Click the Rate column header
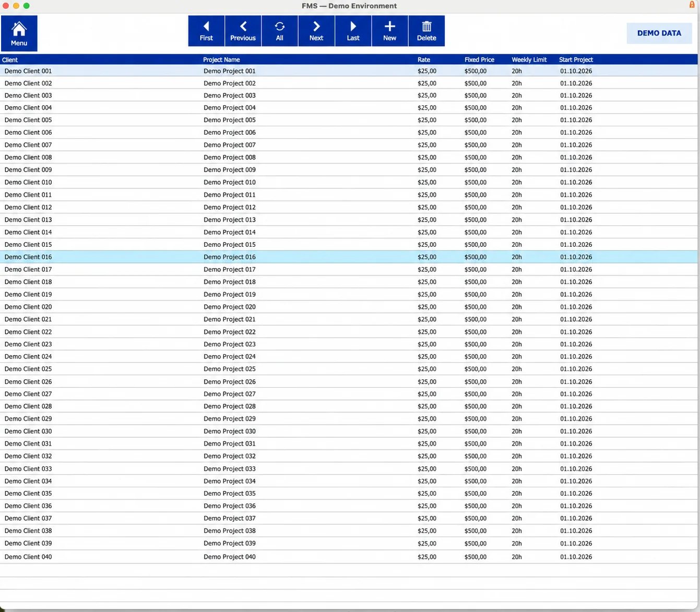700x612 pixels. click(424, 59)
